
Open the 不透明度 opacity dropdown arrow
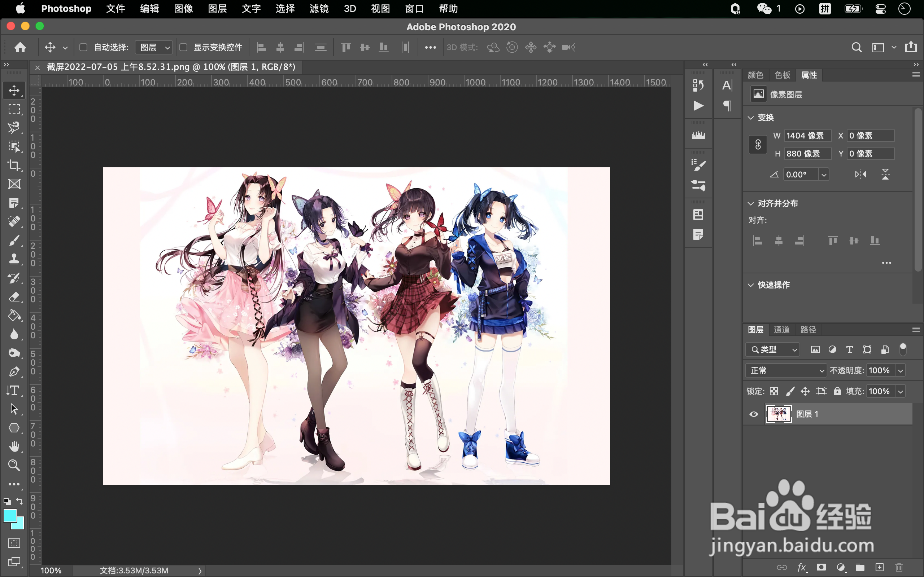click(x=900, y=370)
